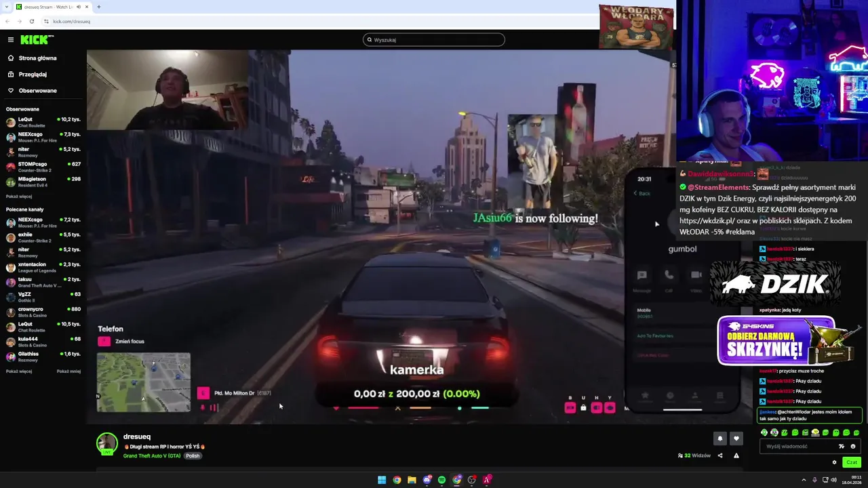Report stream with warning triangle icon
868x488 pixels.
[x=736, y=455]
